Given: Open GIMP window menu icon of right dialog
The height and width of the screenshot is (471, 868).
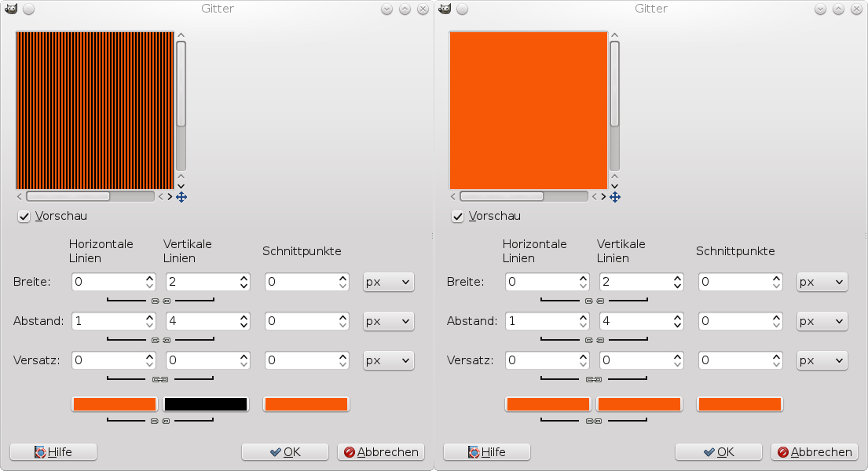Looking at the screenshot, I should click(445, 9).
